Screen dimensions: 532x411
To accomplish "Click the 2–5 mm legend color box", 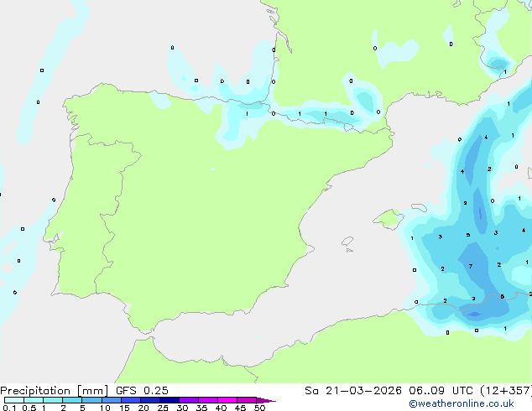I will point(72,400).
